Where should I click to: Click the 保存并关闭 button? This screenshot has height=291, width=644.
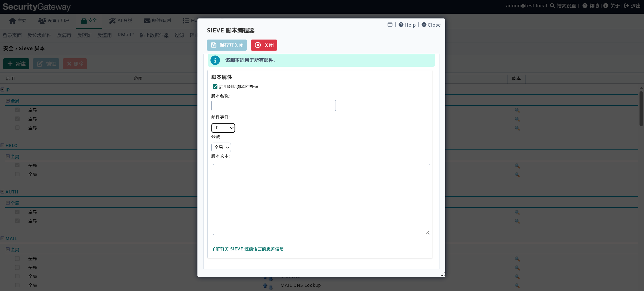227,45
